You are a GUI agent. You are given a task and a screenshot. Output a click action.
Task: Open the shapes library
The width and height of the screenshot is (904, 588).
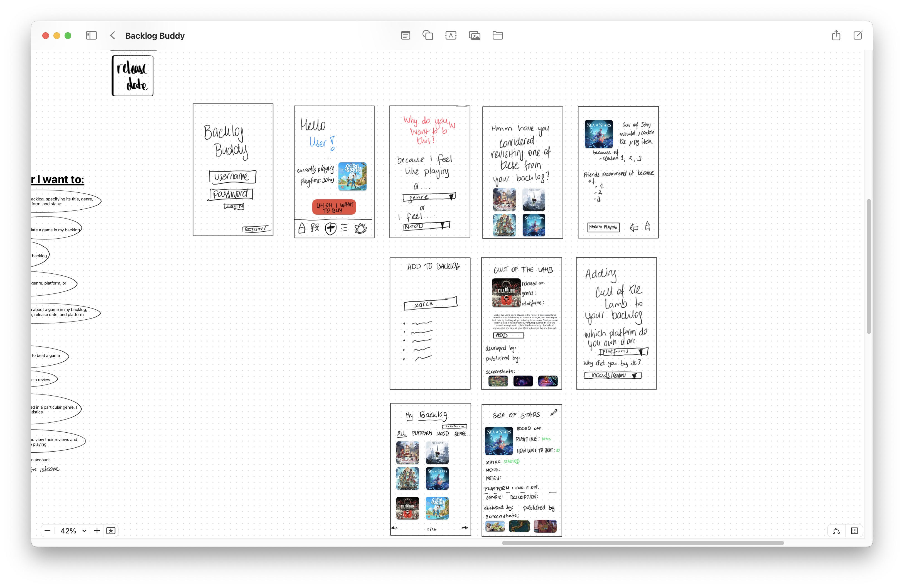pos(428,35)
